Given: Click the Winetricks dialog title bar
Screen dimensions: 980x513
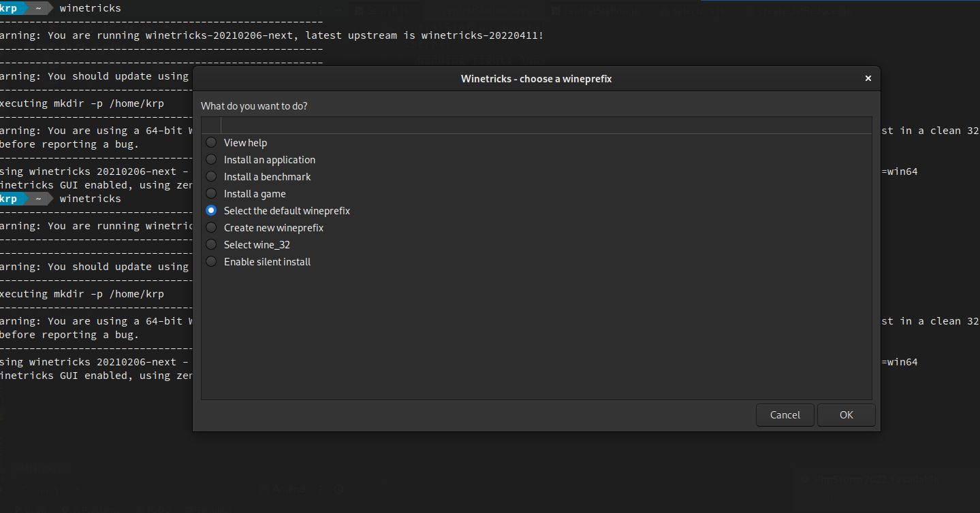Looking at the screenshot, I should [536, 79].
